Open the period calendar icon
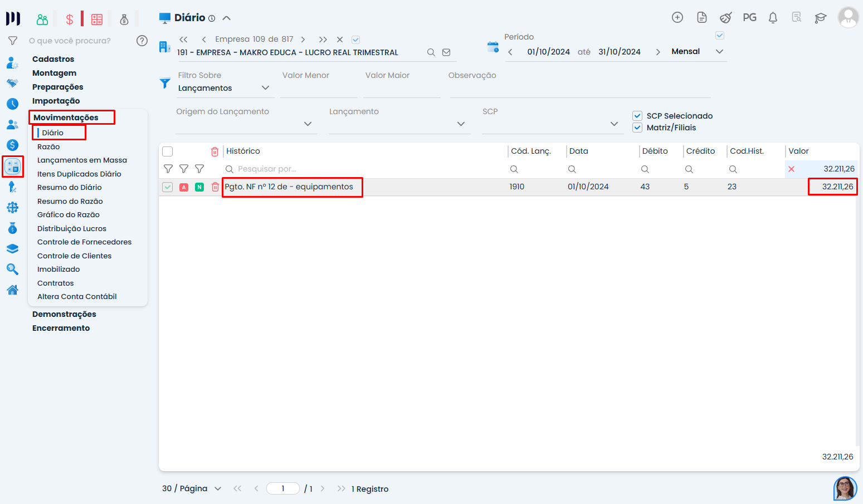 pos(493,47)
